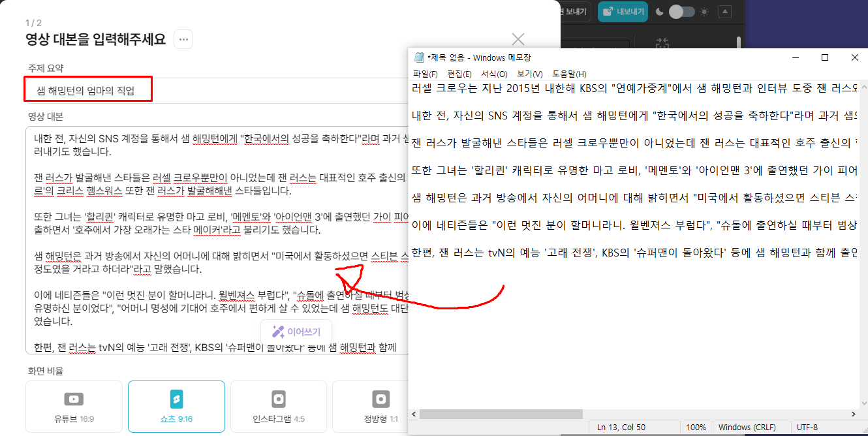Click the moon dark-mode icon
This screenshot has width=868, height=436.
(660, 11)
